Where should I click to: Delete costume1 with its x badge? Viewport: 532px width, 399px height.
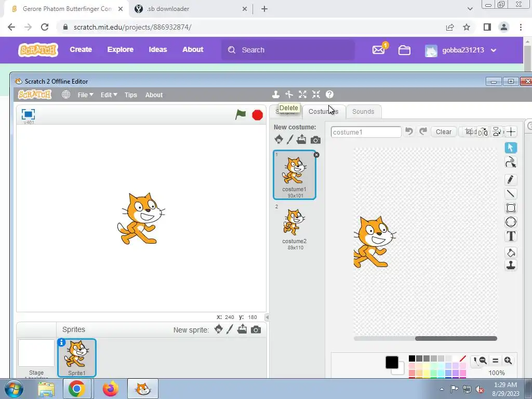pyautogui.click(x=316, y=155)
